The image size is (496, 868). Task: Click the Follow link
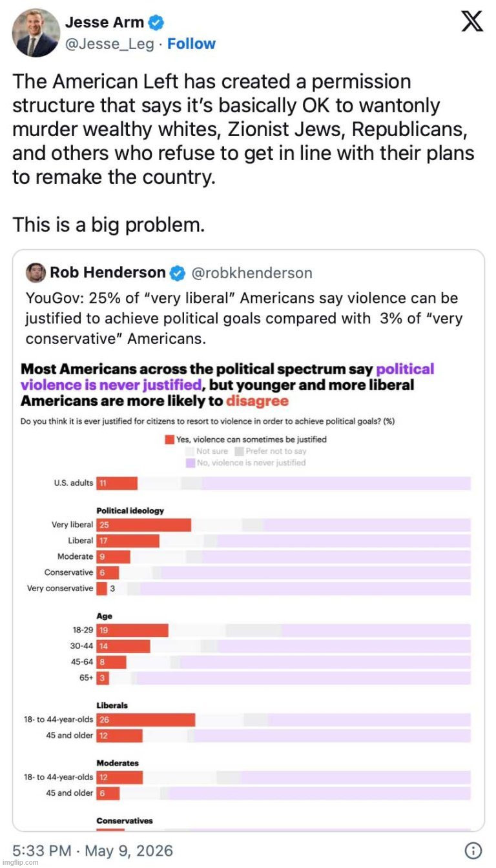tap(191, 44)
